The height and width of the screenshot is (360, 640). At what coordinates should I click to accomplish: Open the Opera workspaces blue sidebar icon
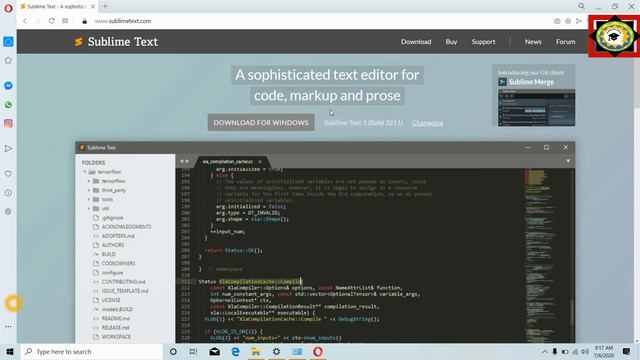click(8, 42)
